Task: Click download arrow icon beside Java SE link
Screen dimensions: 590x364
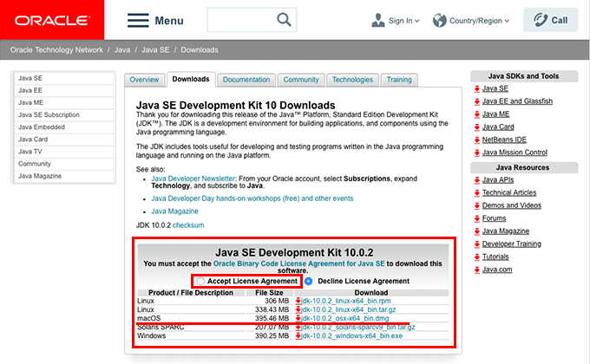Action: click(477, 88)
